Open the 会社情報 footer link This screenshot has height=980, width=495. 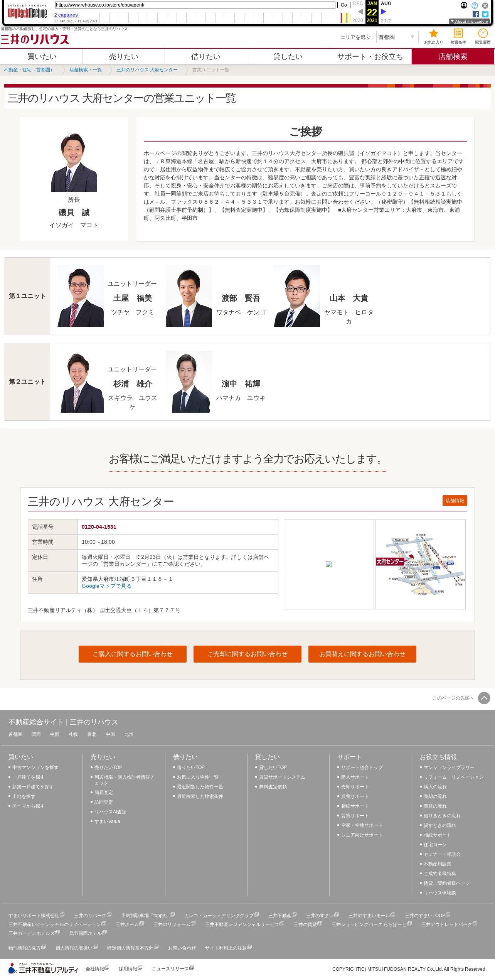(97, 968)
